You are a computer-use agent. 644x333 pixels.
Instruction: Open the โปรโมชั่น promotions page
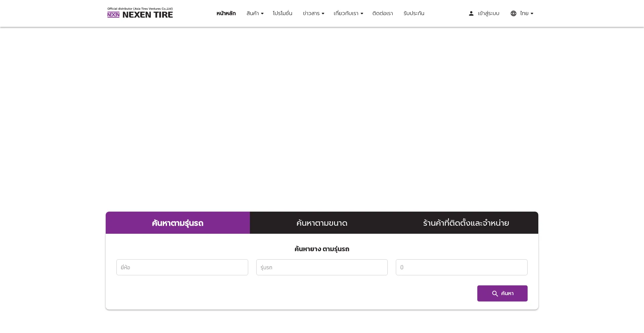(282, 13)
